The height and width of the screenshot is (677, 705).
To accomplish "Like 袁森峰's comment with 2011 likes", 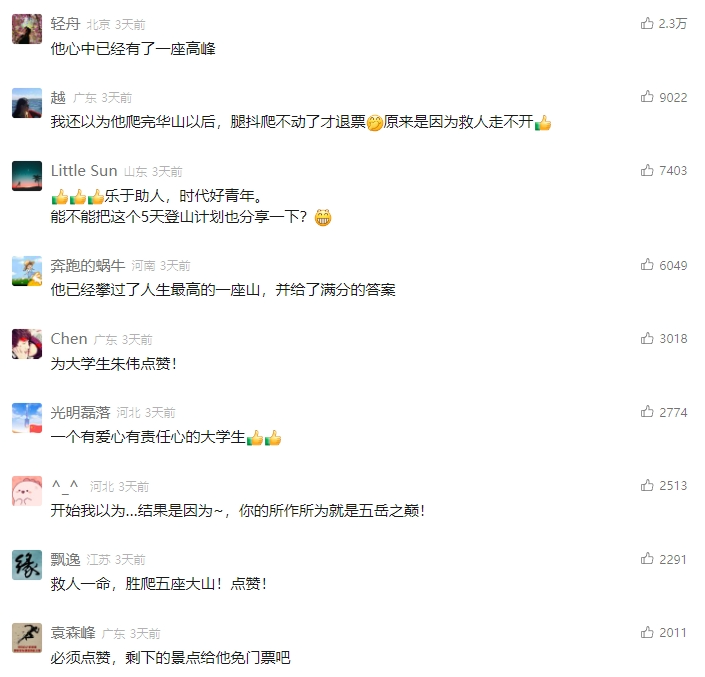I will click(647, 632).
